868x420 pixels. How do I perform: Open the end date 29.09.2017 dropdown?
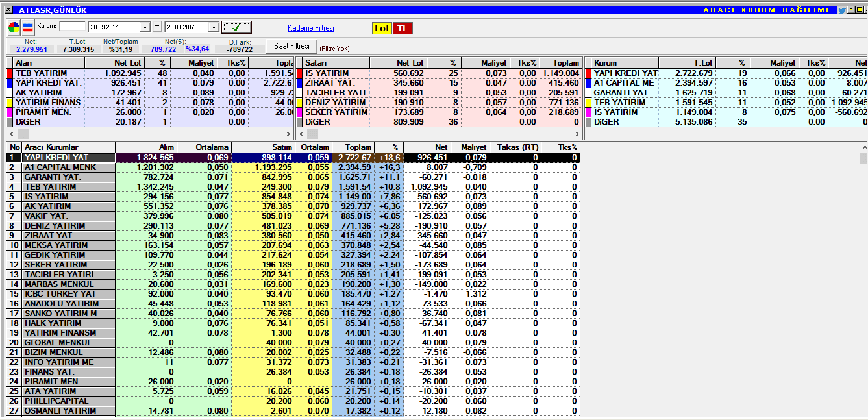click(x=214, y=27)
